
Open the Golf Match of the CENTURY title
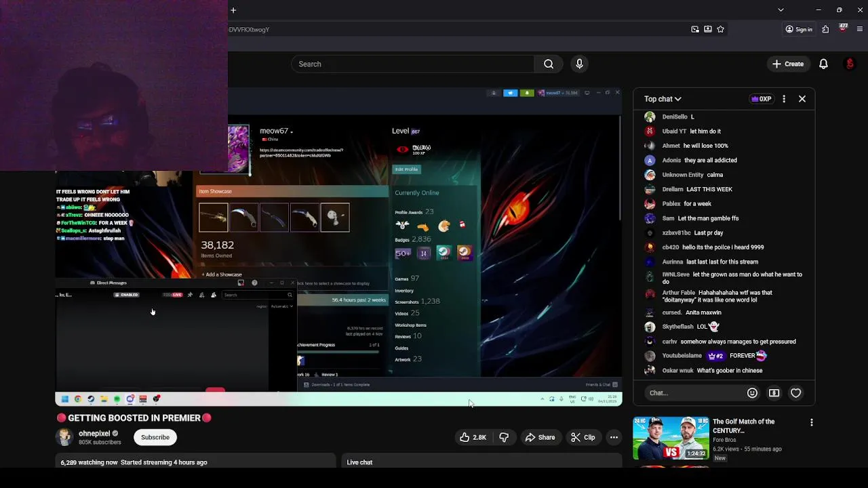pyautogui.click(x=743, y=426)
